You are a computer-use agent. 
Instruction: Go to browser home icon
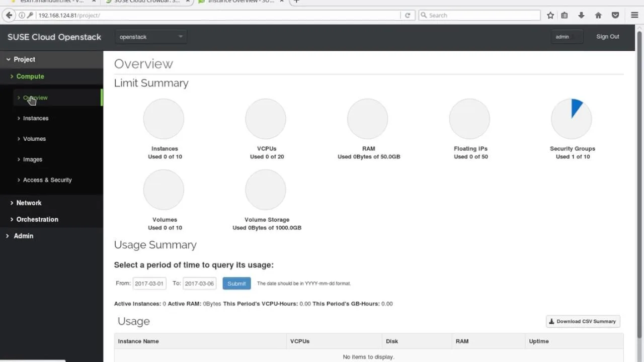click(598, 15)
